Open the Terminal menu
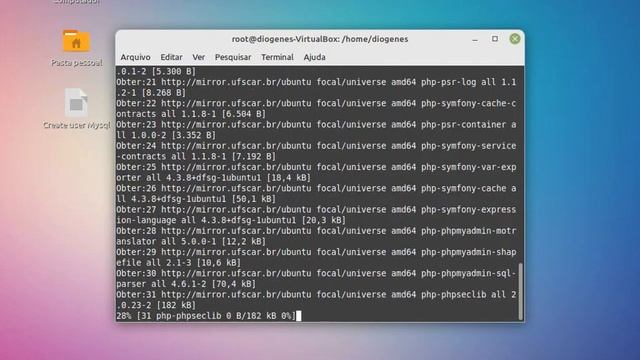This screenshot has height=360, width=640. pos(277,57)
